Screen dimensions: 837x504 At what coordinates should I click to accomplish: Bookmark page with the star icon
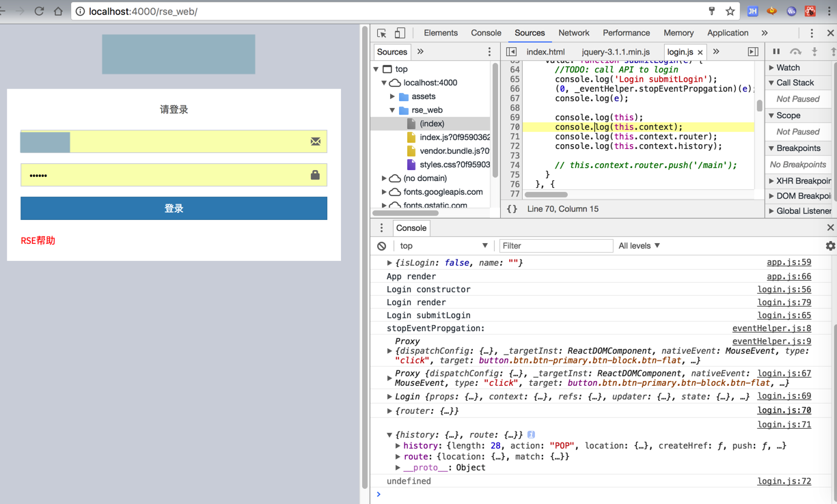(x=730, y=11)
